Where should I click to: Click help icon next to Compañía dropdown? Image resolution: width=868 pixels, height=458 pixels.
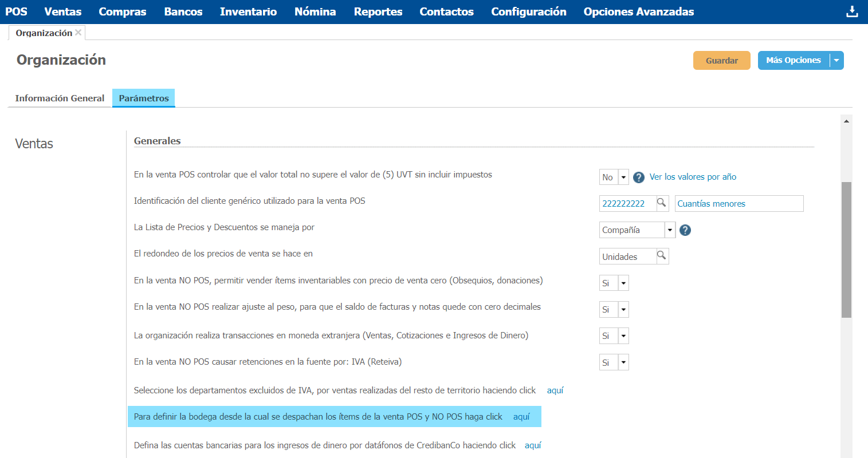pyautogui.click(x=685, y=230)
